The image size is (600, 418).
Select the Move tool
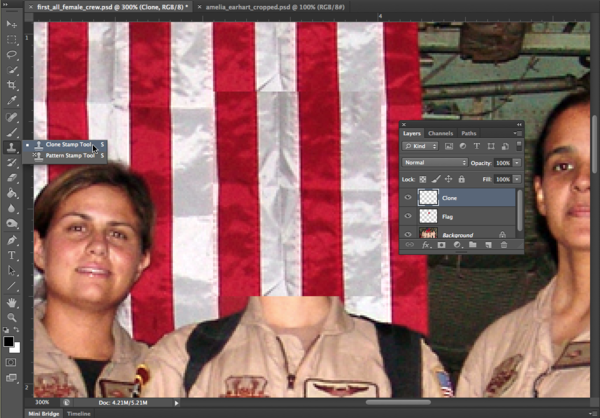pyautogui.click(x=12, y=24)
